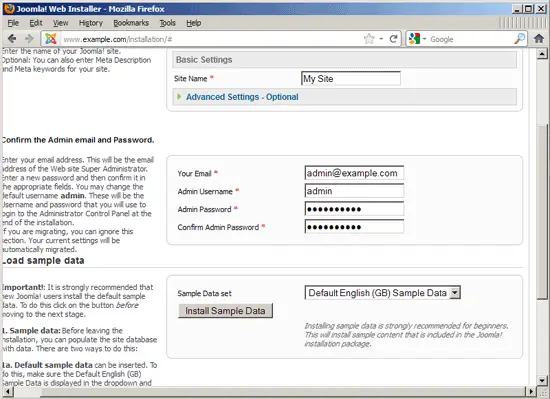Viewport: 550px width, 399px height.
Task: Open the Bookmarks menu
Action: pos(131,23)
